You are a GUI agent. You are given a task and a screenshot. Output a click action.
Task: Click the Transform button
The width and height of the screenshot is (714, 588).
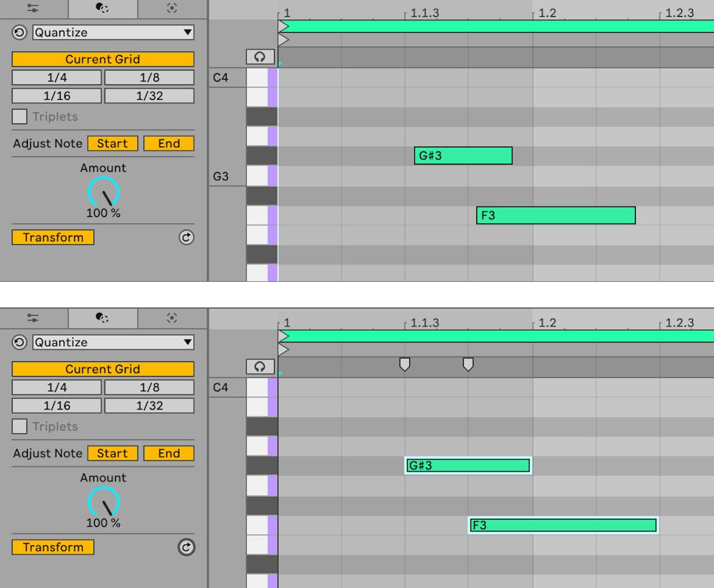coord(52,237)
